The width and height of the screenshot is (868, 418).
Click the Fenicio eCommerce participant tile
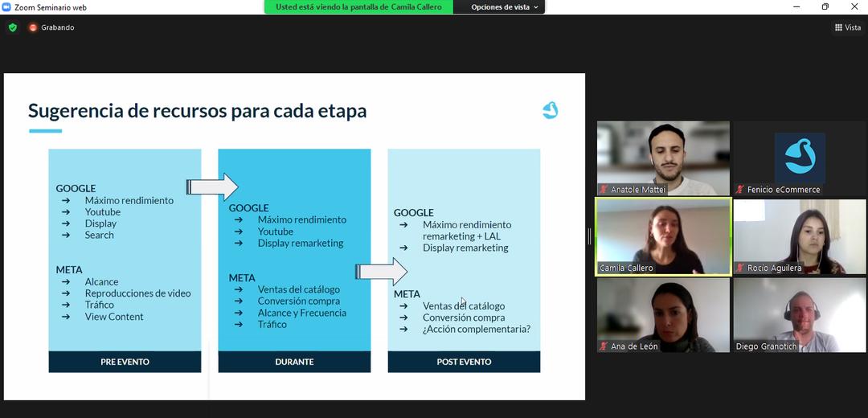pos(799,158)
